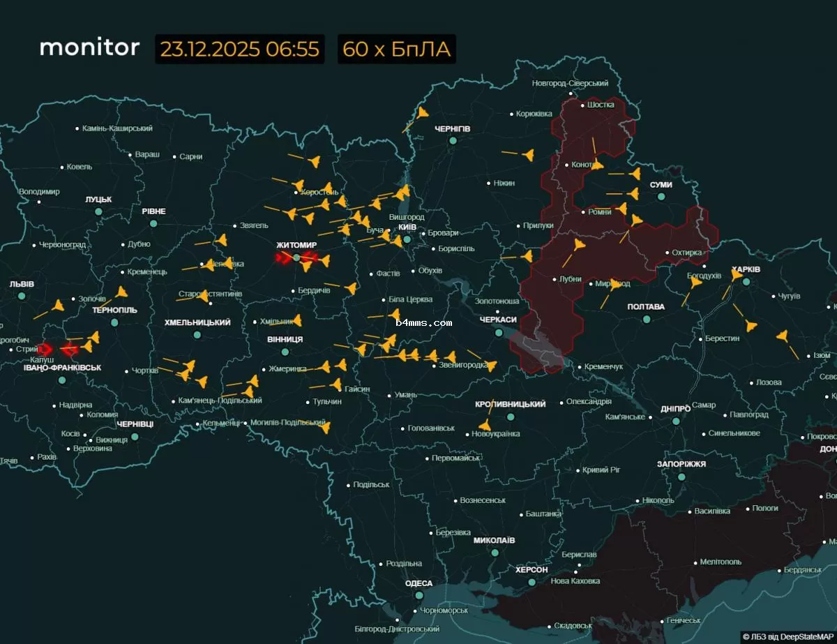Select the Чернівці city marker dot
Viewport: 837px width, 644px height.
135,437
